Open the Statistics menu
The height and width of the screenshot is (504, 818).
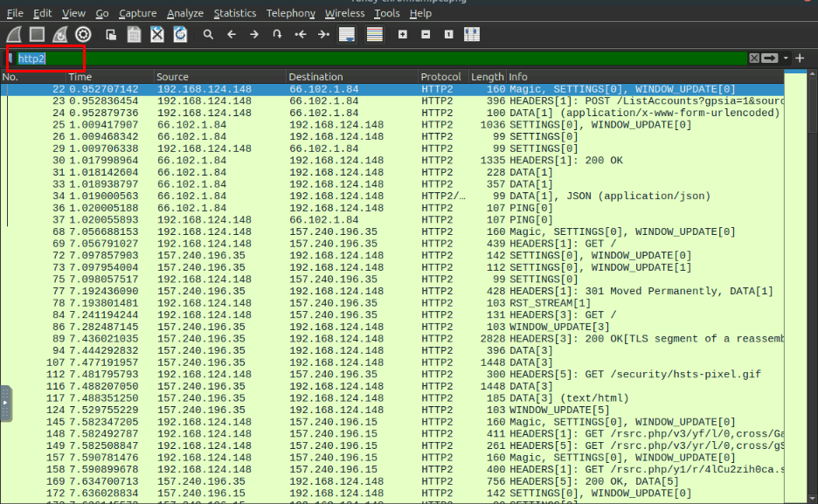[234, 13]
